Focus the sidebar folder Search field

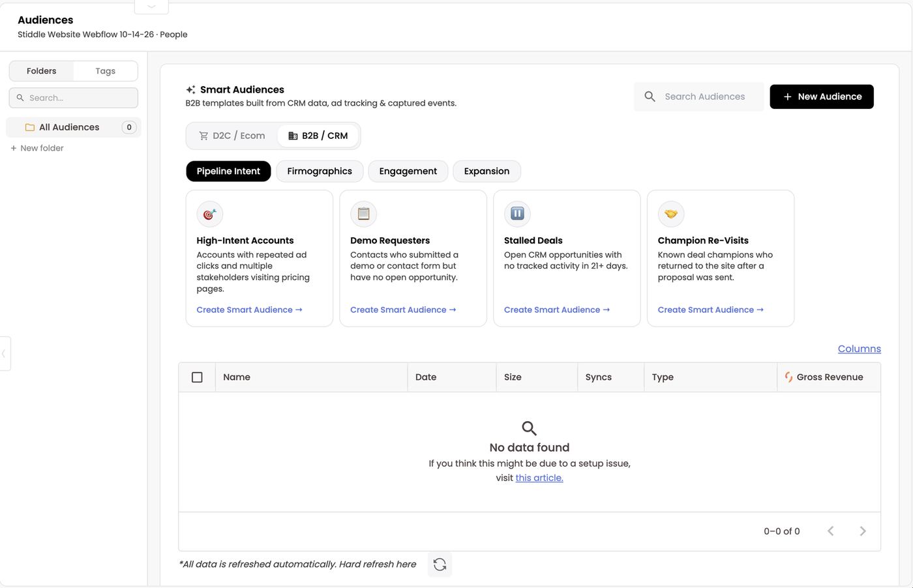pyautogui.click(x=74, y=98)
